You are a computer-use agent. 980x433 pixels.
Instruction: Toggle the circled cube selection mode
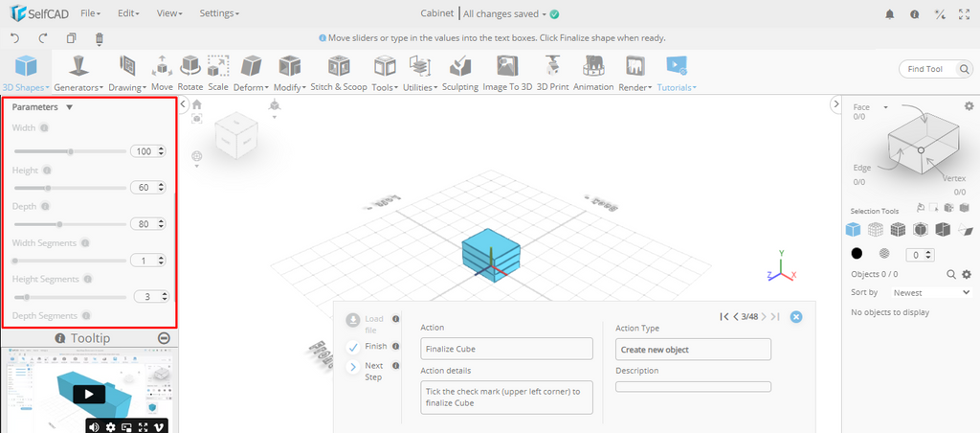click(920, 230)
